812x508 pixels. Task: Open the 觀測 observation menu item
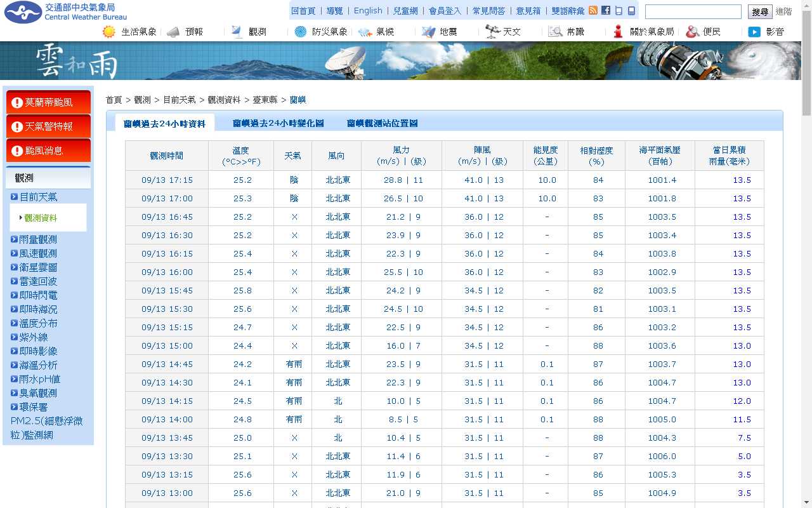pyautogui.click(x=257, y=32)
